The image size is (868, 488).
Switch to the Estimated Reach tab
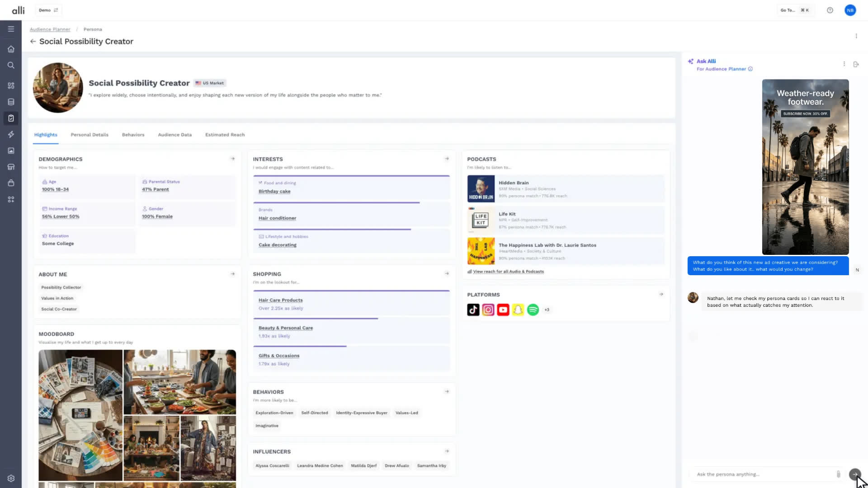click(225, 135)
